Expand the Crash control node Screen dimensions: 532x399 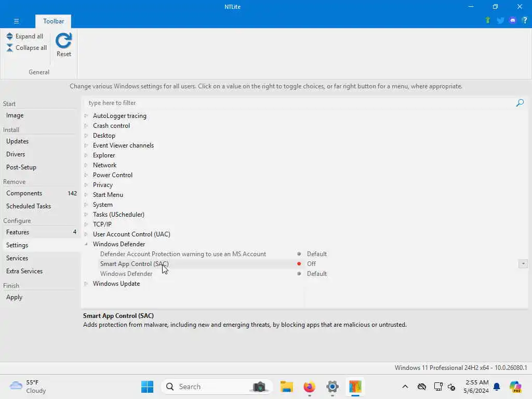(86, 126)
